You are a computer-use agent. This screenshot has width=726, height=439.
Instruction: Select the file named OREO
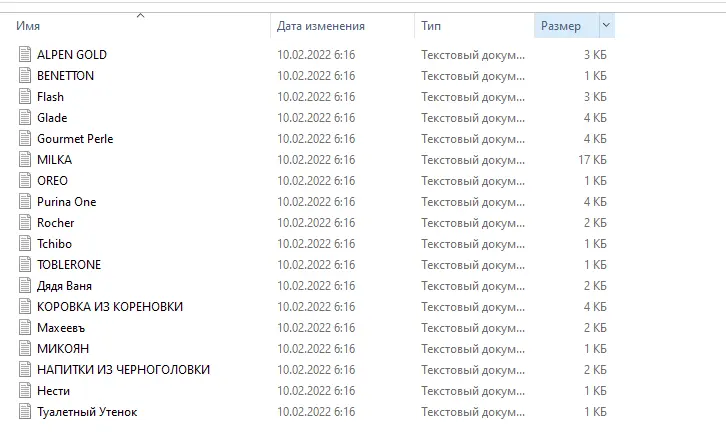tap(52, 181)
